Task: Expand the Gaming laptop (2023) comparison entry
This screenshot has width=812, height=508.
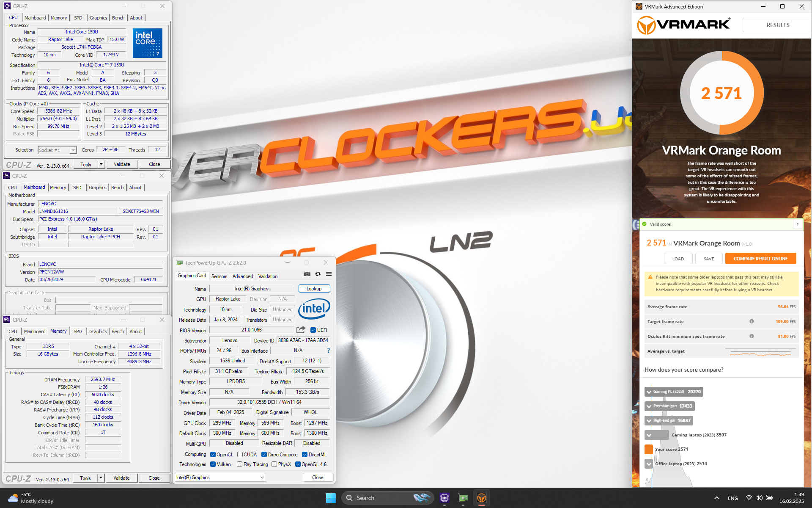Action: [649, 435]
